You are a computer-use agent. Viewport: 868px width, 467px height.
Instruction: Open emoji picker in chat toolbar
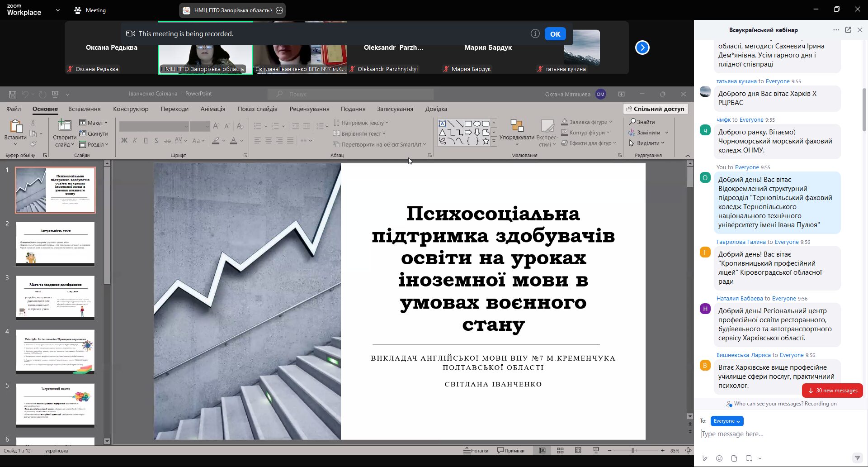719,458
